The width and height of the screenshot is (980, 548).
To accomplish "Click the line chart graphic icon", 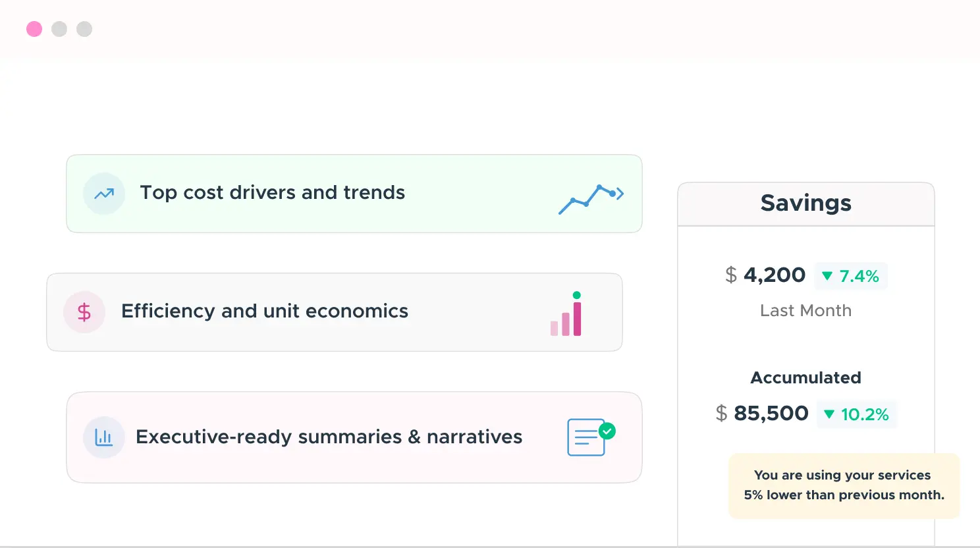I will [591, 198].
